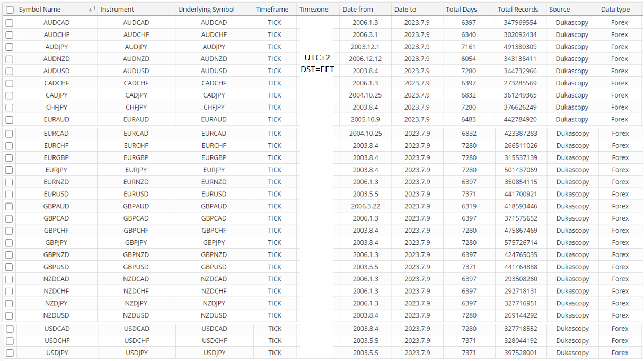The image size is (644, 361).
Task: Select the NZDCHF symbol name cell
Action: point(57,292)
